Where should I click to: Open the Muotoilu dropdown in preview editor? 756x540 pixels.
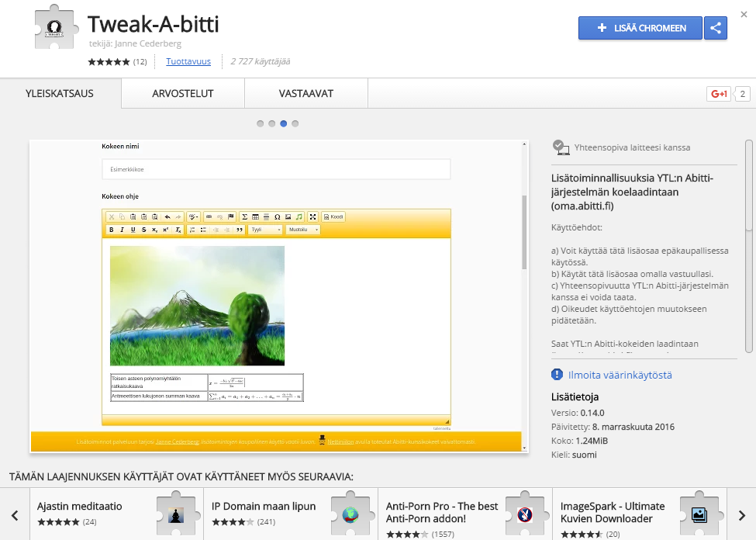302,230
